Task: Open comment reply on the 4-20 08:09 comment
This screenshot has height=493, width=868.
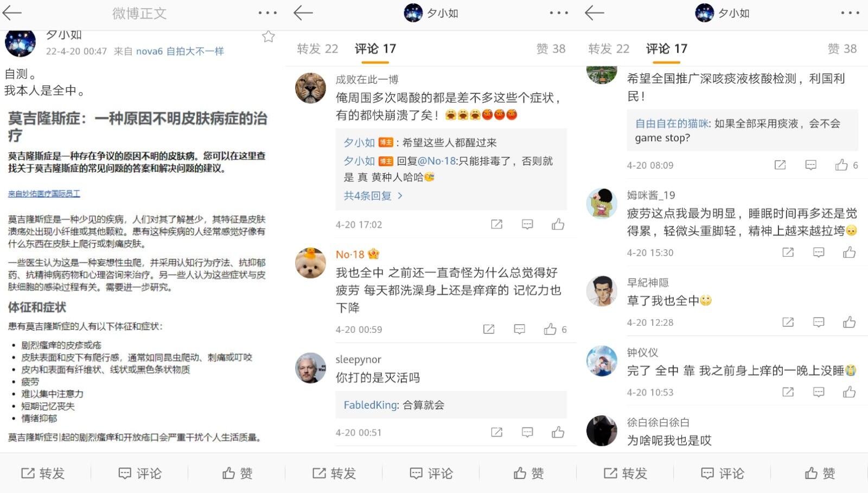Action: tap(810, 165)
